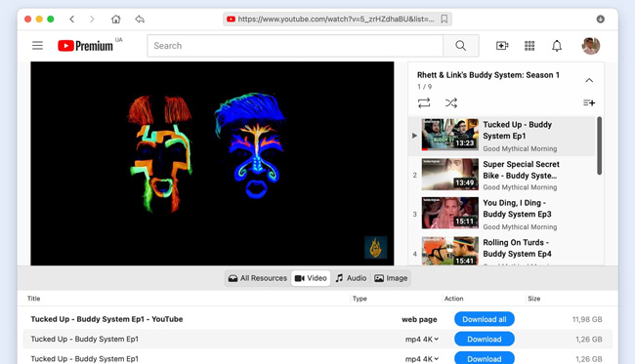Open the downloads icon at top right
This screenshot has width=635, height=364.
click(600, 19)
